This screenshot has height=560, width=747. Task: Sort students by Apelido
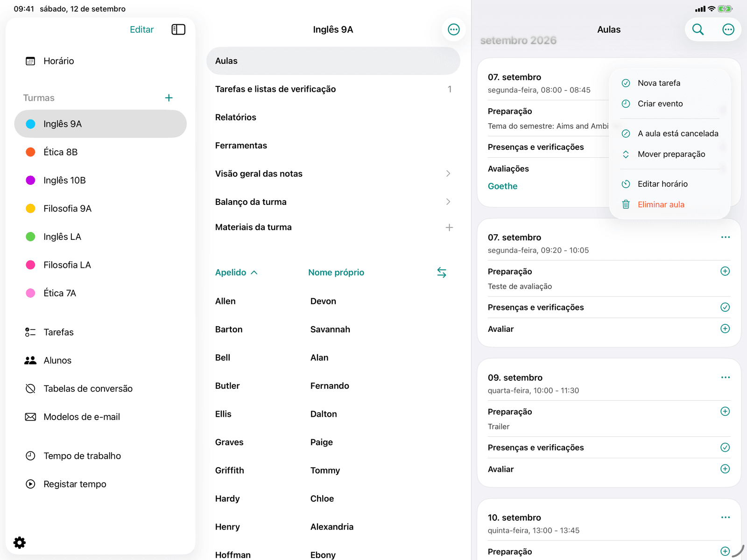point(236,273)
